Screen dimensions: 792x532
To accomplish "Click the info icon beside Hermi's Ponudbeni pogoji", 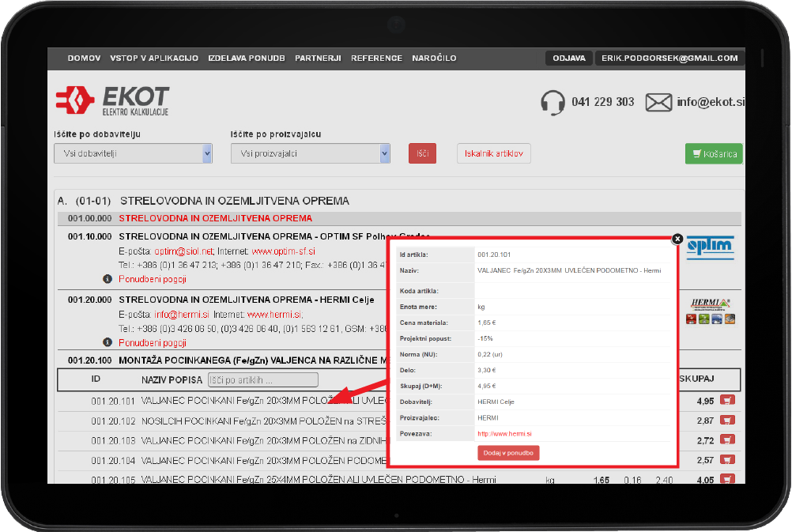I will [107, 342].
